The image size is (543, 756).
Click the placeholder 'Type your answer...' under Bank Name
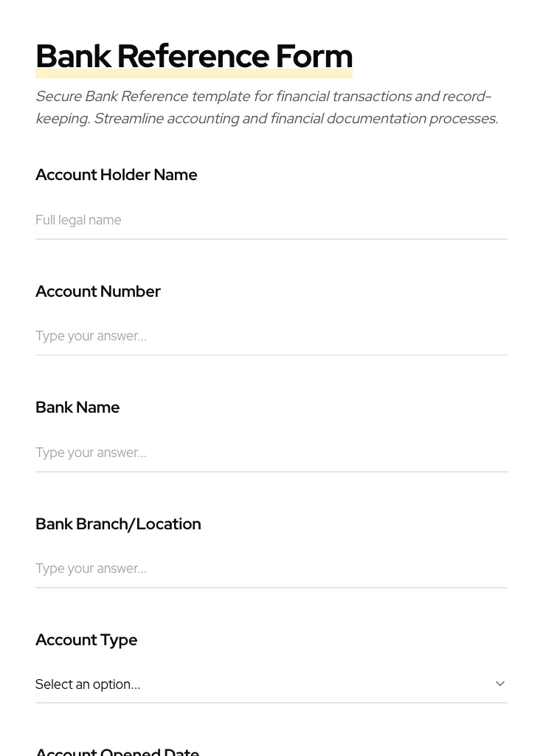point(91,453)
